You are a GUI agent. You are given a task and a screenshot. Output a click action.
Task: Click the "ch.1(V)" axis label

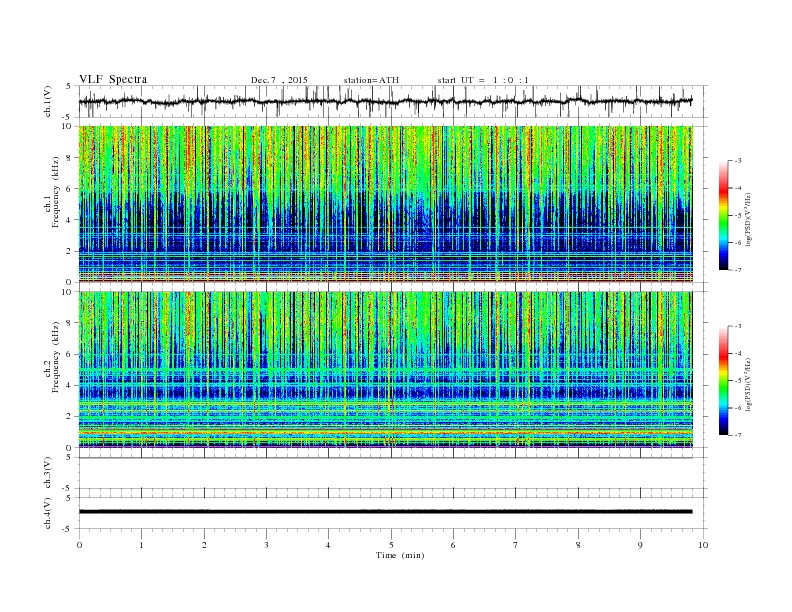pyautogui.click(x=48, y=102)
